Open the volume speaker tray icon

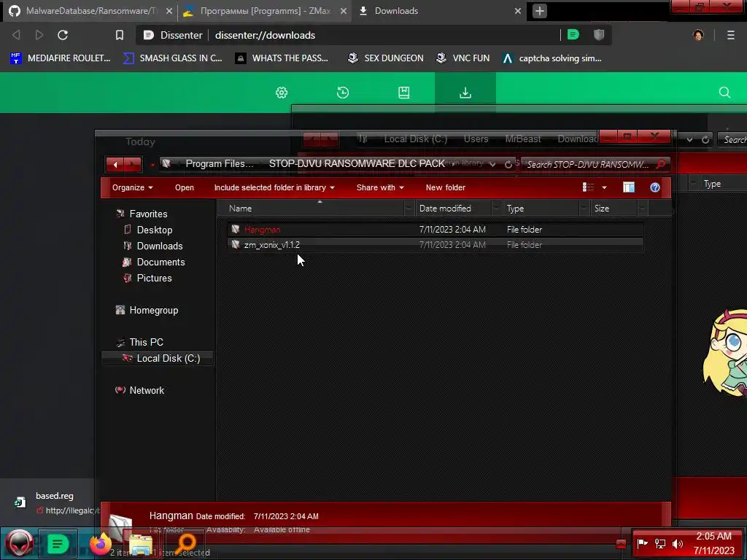click(677, 543)
